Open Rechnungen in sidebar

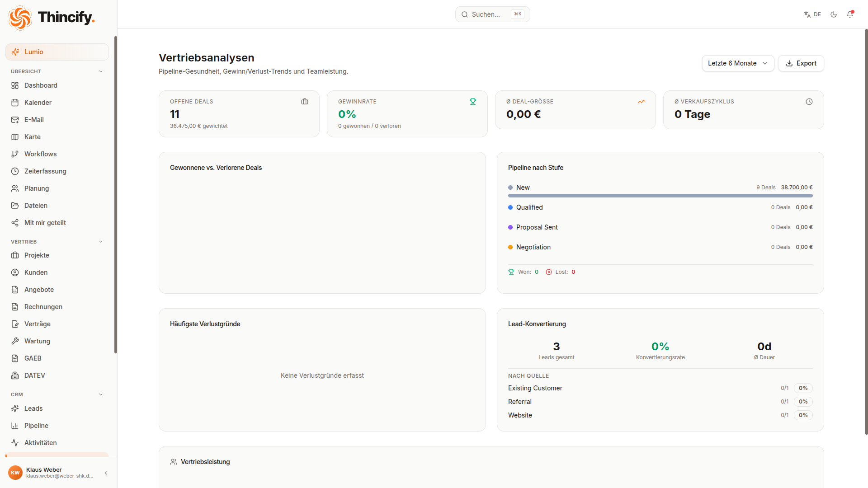(x=57, y=307)
